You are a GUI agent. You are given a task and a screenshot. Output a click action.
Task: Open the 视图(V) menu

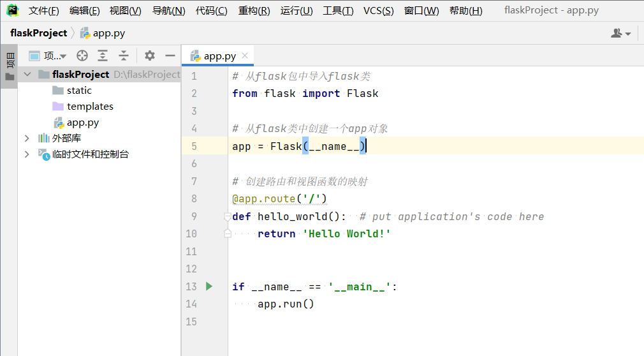125,11
